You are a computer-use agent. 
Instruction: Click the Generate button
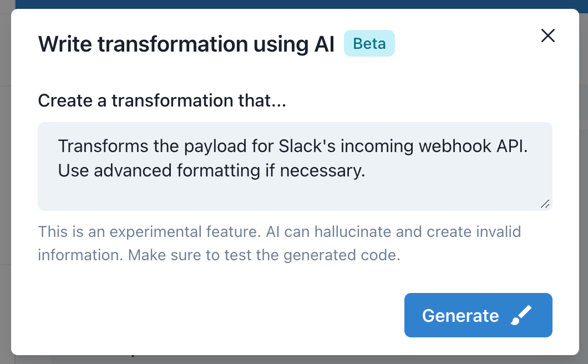[478, 315]
